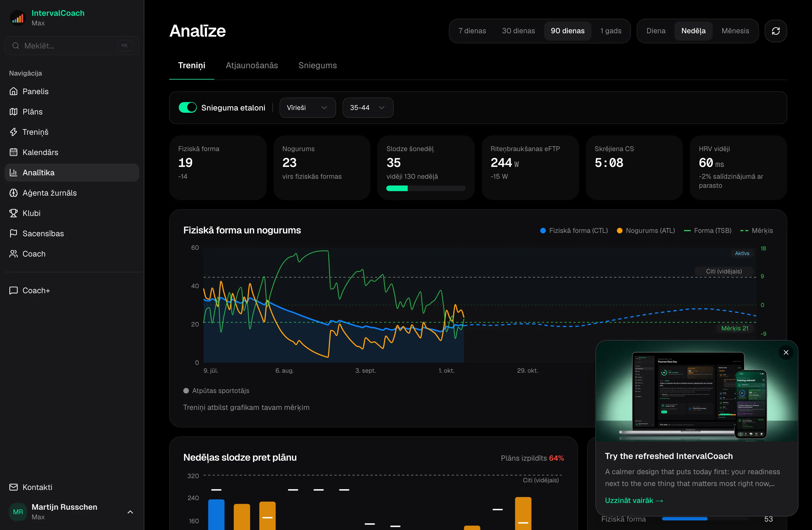Open Kalendārs calendar icon
Image resolution: width=812 pixels, height=530 pixels.
[x=14, y=152]
